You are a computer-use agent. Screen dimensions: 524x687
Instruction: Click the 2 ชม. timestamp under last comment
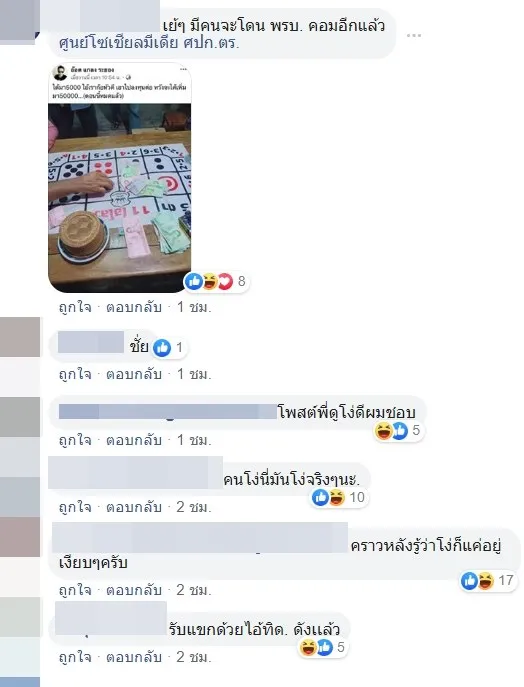tap(194, 658)
